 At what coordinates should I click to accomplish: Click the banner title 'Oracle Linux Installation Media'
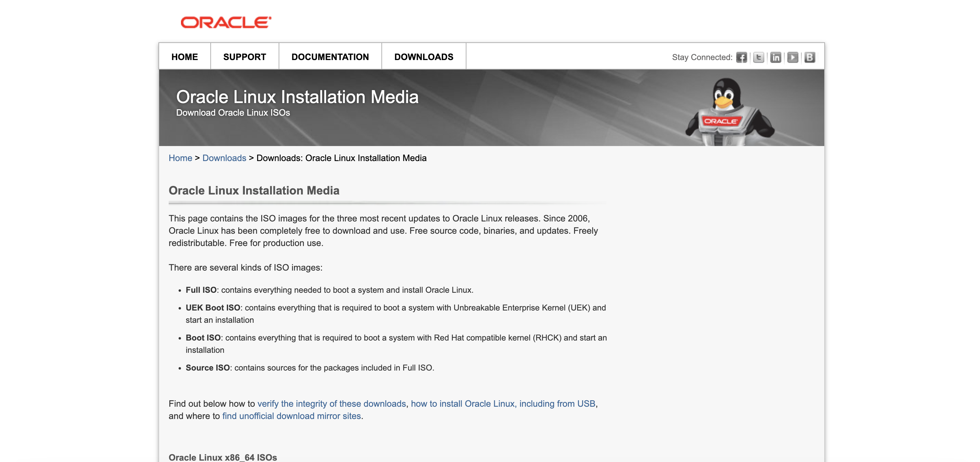[297, 97]
